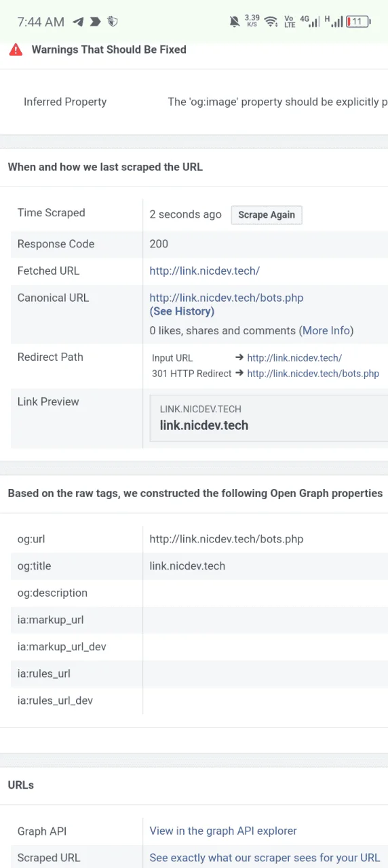Tap the muted bell notification icon
The image size is (388, 868).
pos(235,22)
